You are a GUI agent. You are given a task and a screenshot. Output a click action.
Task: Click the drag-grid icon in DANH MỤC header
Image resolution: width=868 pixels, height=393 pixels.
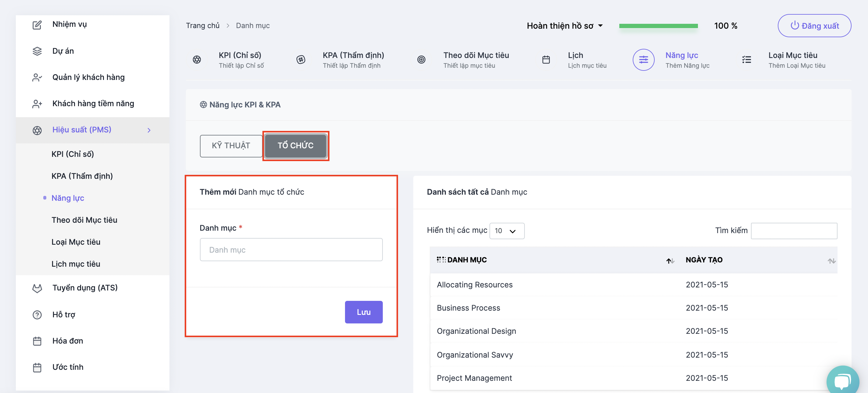click(441, 259)
